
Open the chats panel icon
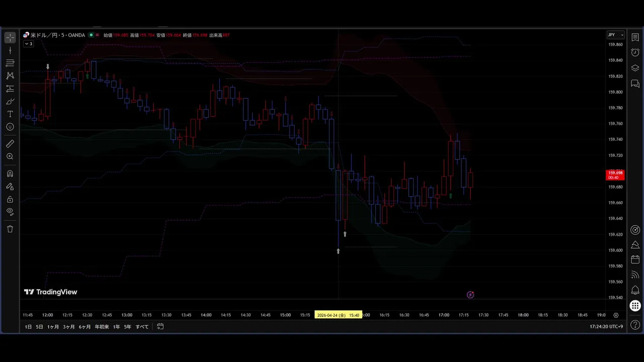point(635,83)
